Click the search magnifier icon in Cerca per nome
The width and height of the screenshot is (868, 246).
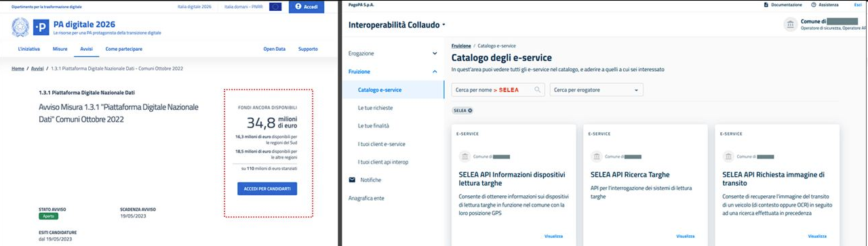tap(538, 89)
